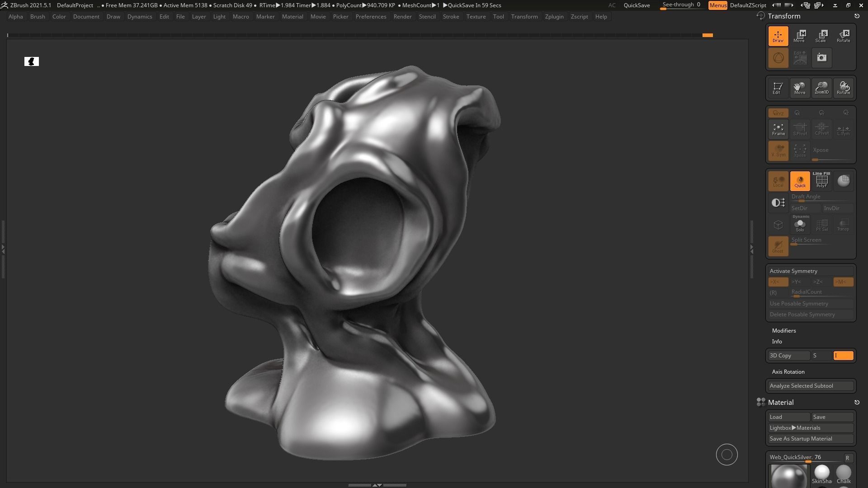
Task: Click Activate Symmetry
Action: click(811, 271)
